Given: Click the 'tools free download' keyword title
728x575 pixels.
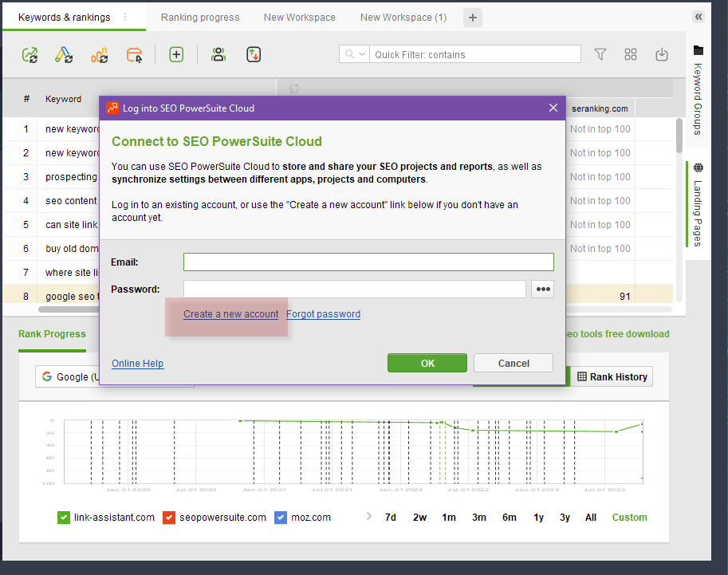Looking at the screenshot, I should [617, 334].
